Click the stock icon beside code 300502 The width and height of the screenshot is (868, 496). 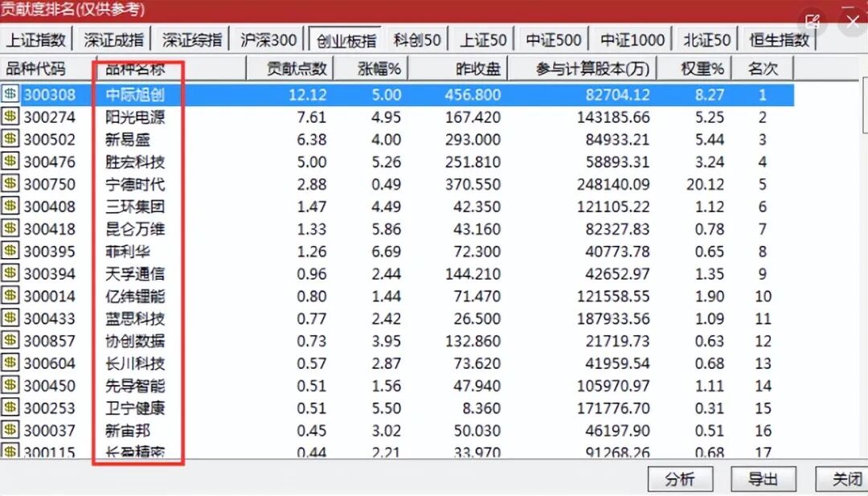(x=10, y=139)
